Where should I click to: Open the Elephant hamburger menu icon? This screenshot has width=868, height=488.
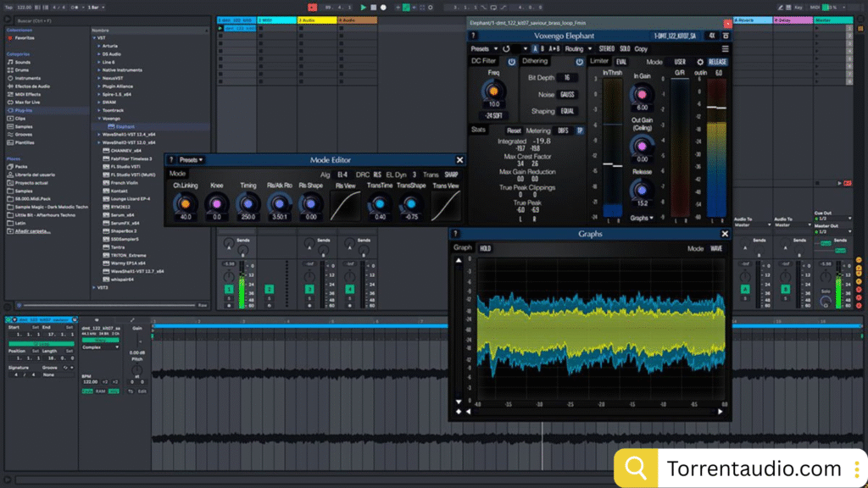click(x=724, y=48)
